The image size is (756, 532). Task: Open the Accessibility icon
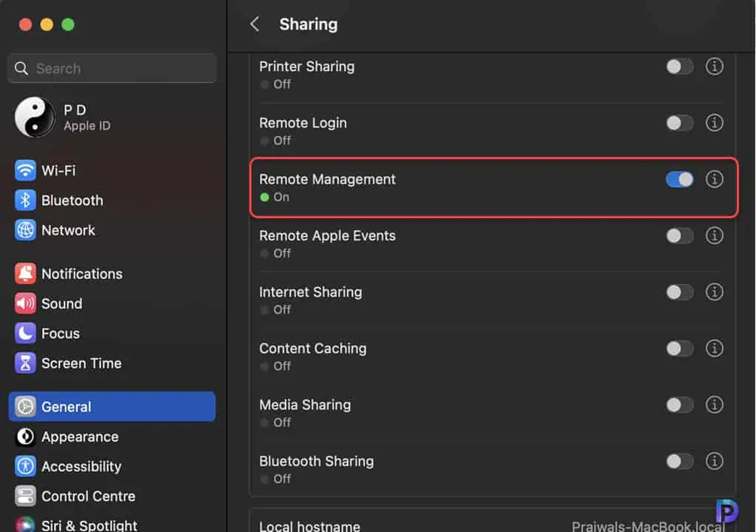25,466
